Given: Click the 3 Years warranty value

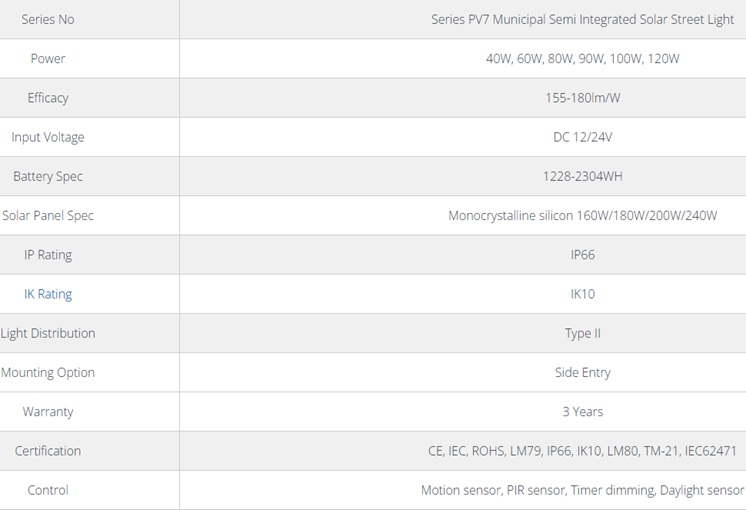Looking at the screenshot, I should click(x=582, y=411).
